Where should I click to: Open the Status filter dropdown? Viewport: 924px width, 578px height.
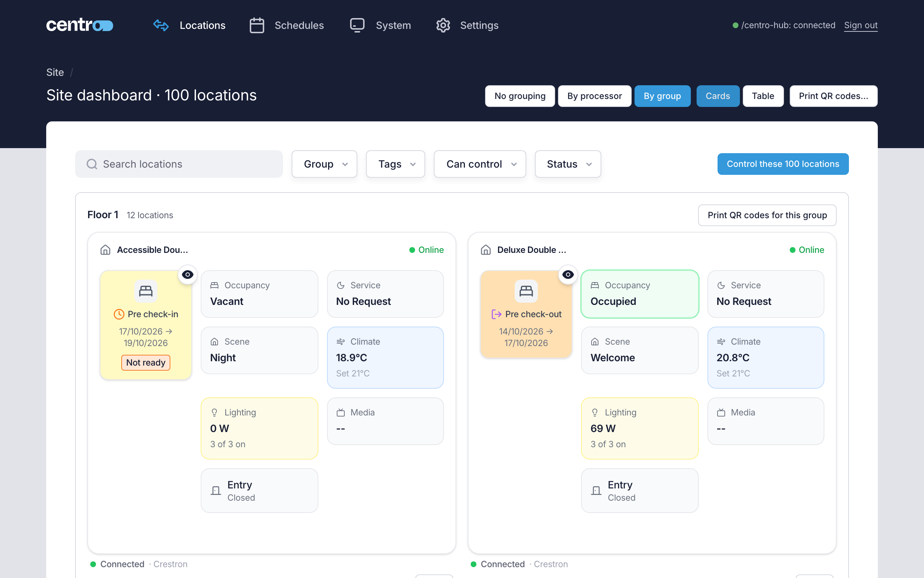[568, 164]
